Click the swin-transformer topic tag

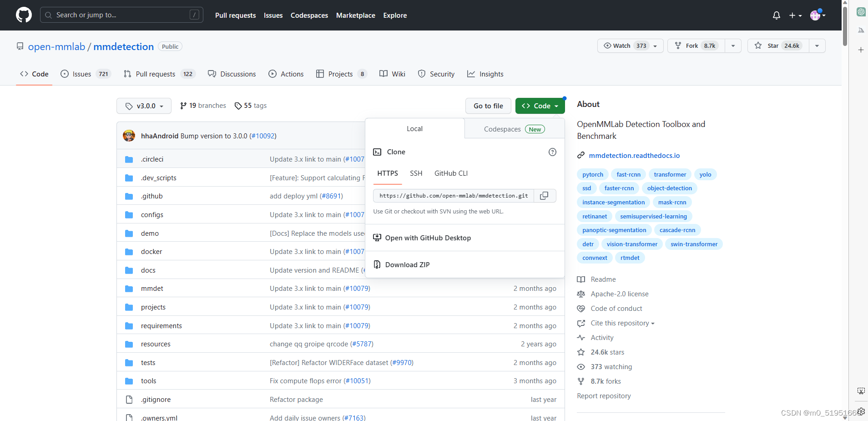click(x=694, y=244)
